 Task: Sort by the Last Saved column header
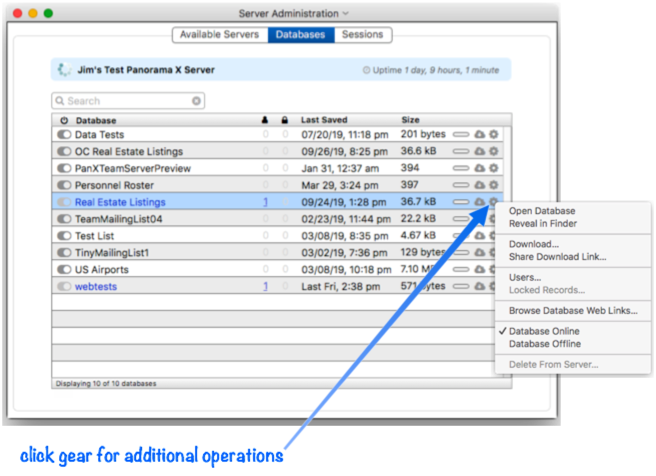click(x=323, y=120)
